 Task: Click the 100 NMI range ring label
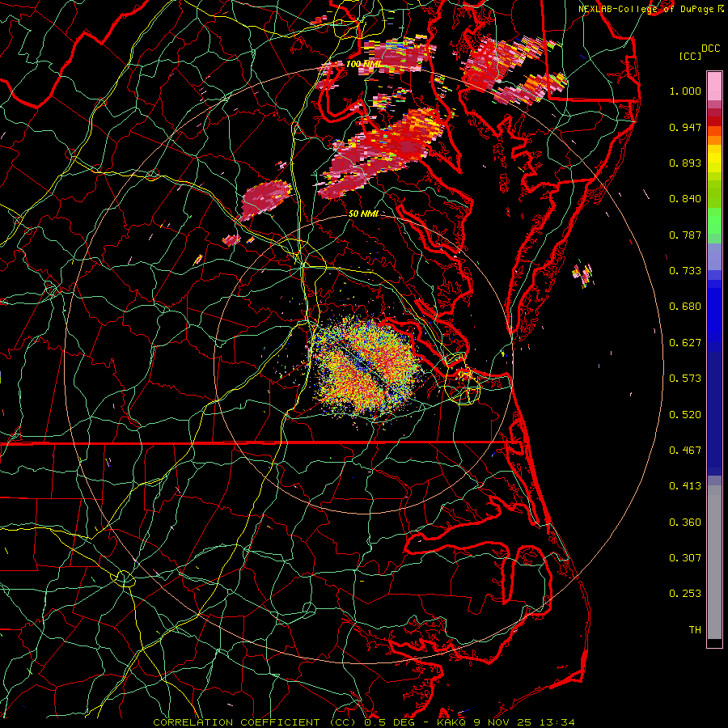tap(364, 64)
